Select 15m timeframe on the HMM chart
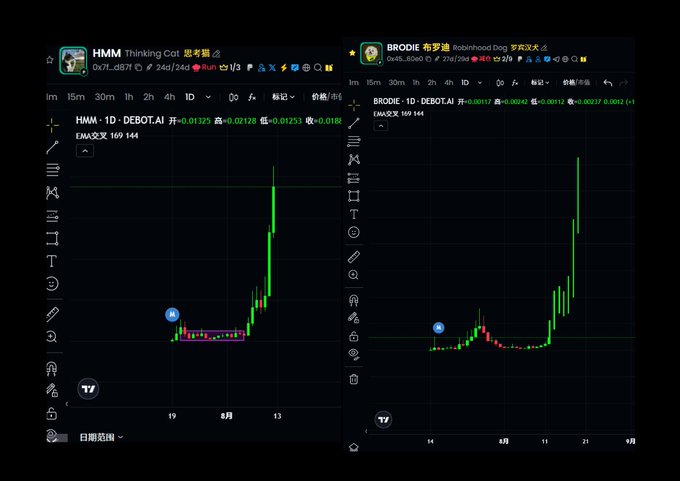680x481 pixels. (x=76, y=97)
